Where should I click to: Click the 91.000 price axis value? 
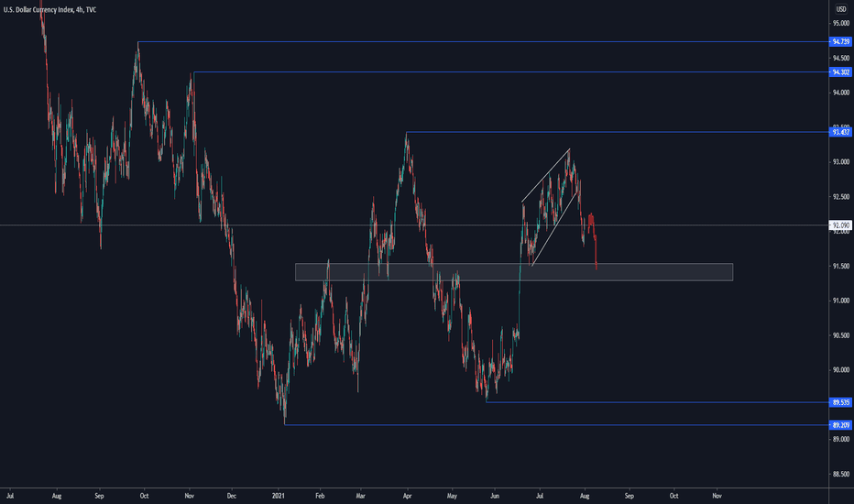[840, 301]
